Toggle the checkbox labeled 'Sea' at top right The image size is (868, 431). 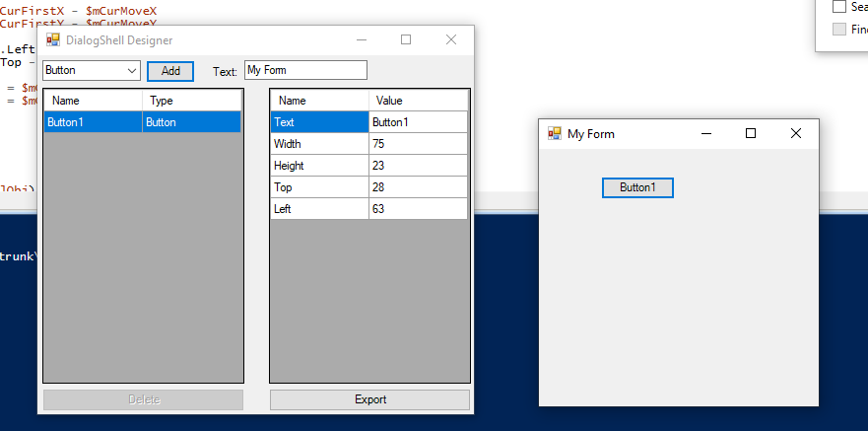click(x=839, y=7)
